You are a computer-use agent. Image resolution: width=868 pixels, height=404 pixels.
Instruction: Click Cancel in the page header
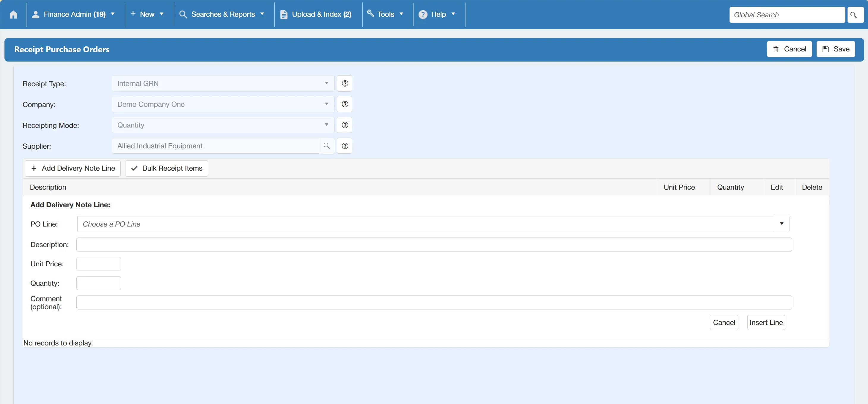coord(789,49)
